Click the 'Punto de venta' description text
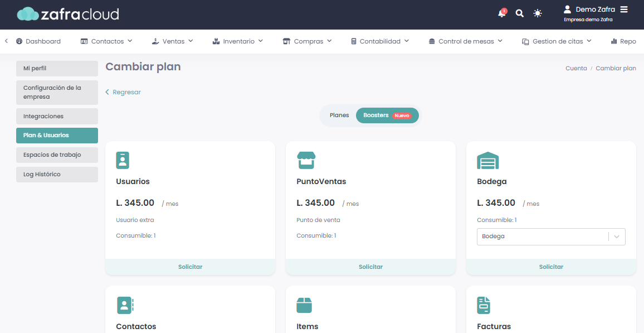Viewport: 644px width, 333px height. point(318,220)
